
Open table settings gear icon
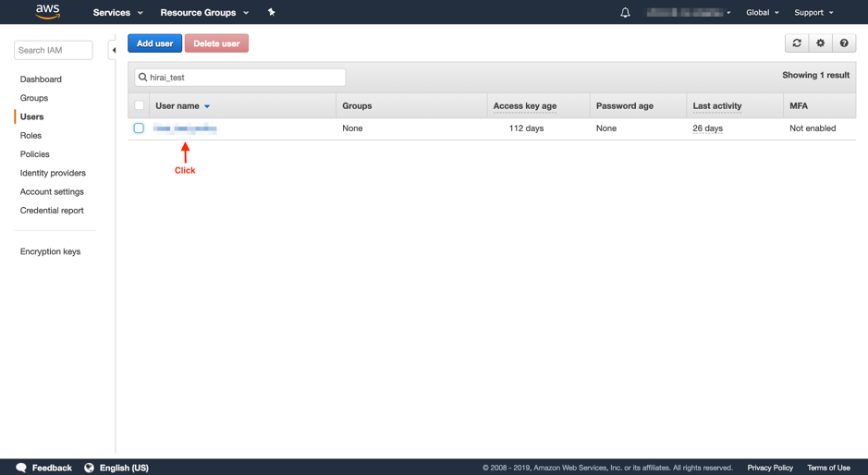pyautogui.click(x=820, y=43)
